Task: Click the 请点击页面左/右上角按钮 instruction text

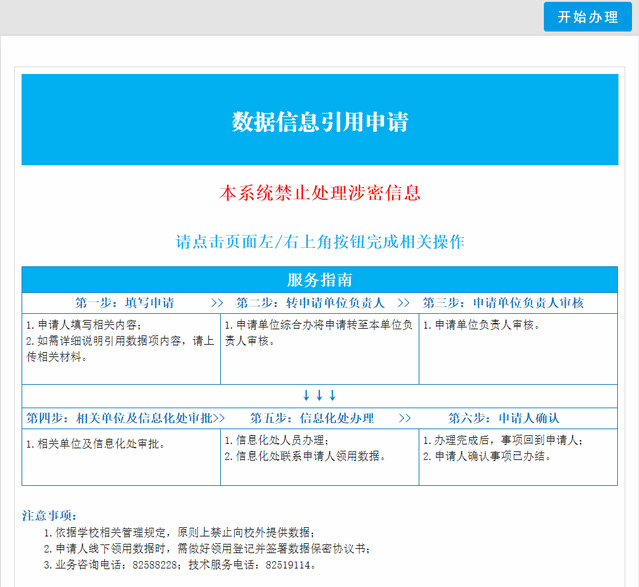Action: (x=320, y=242)
